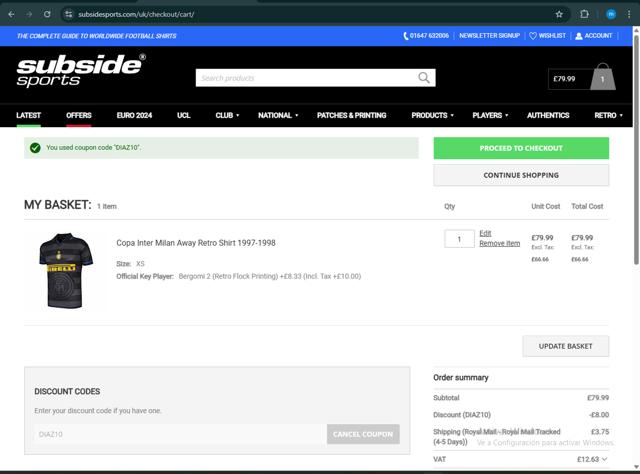640x474 pixels.
Task: Click the DIAZ10 discount code field
Action: (178, 434)
